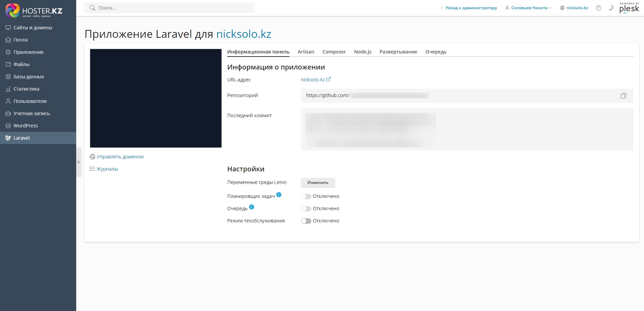Image resolution: width=644 pixels, height=311 pixels.
Task: Click the HOSTER.KZ logo
Action: click(34, 11)
